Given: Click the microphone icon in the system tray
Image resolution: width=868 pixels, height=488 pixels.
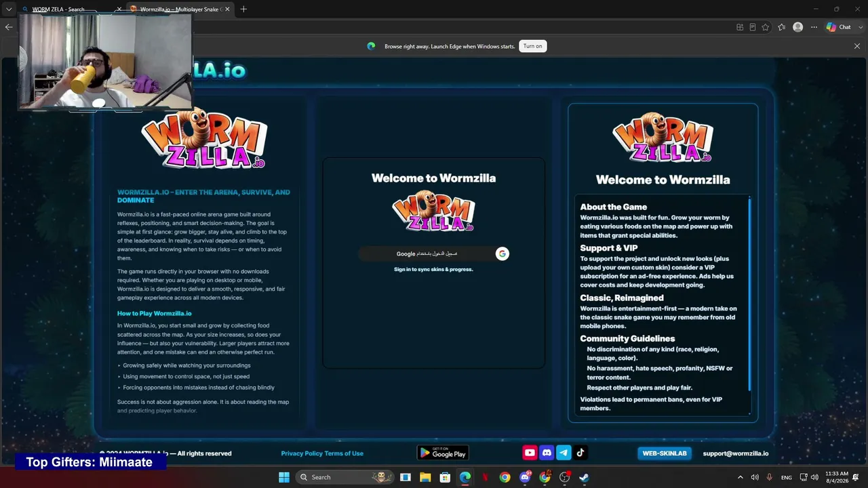Looking at the screenshot, I should (x=769, y=477).
